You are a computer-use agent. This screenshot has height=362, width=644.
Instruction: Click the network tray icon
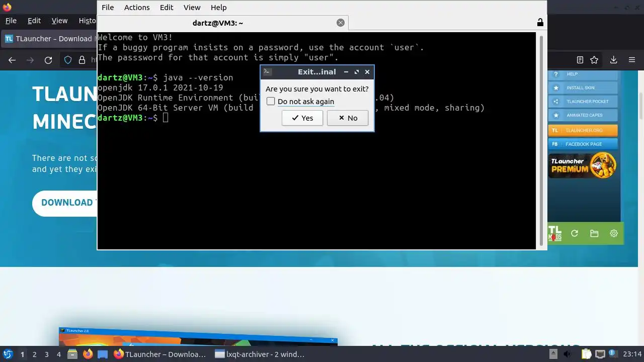point(600,354)
